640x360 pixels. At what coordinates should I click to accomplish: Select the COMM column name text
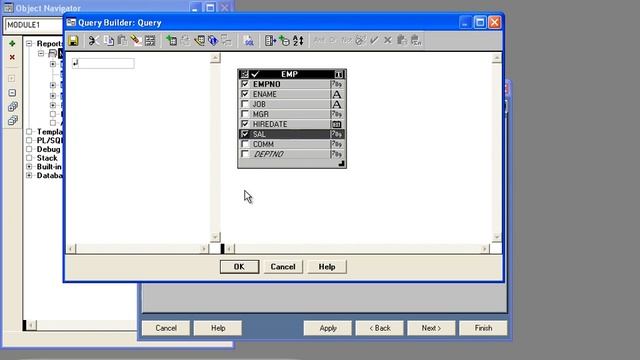coord(263,144)
